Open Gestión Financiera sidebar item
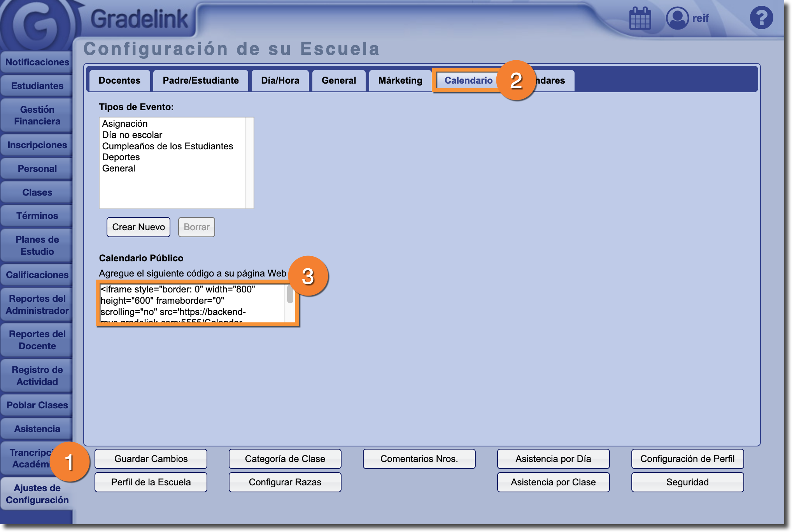792x532 pixels. click(37, 115)
